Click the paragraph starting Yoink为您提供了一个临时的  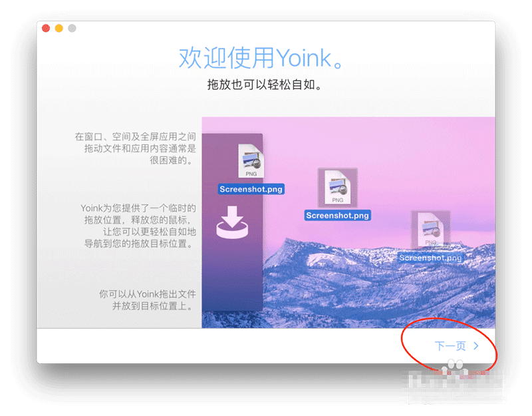coord(138,226)
